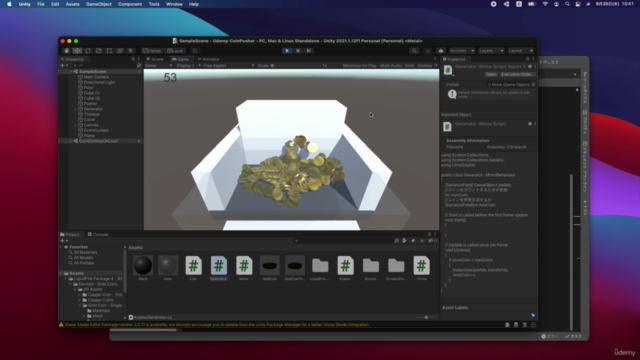Adjust the Game view Scale slider
Image resolution: width=640 pixels, height=360 pixels.
point(296,66)
